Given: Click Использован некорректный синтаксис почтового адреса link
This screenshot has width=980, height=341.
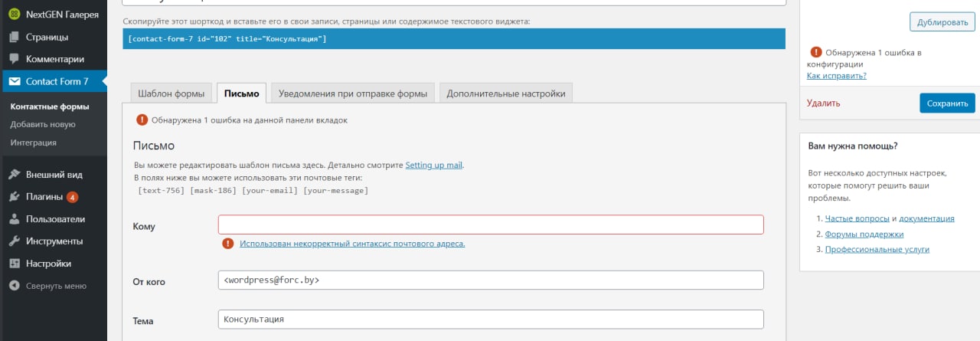Looking at the screenshot, I should tap(352, 243).
